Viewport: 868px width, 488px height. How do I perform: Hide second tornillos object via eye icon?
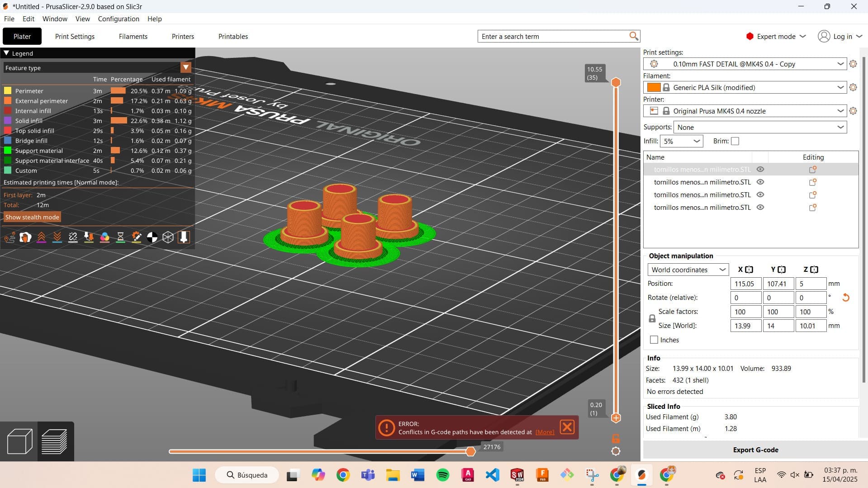tap(760, 182)
